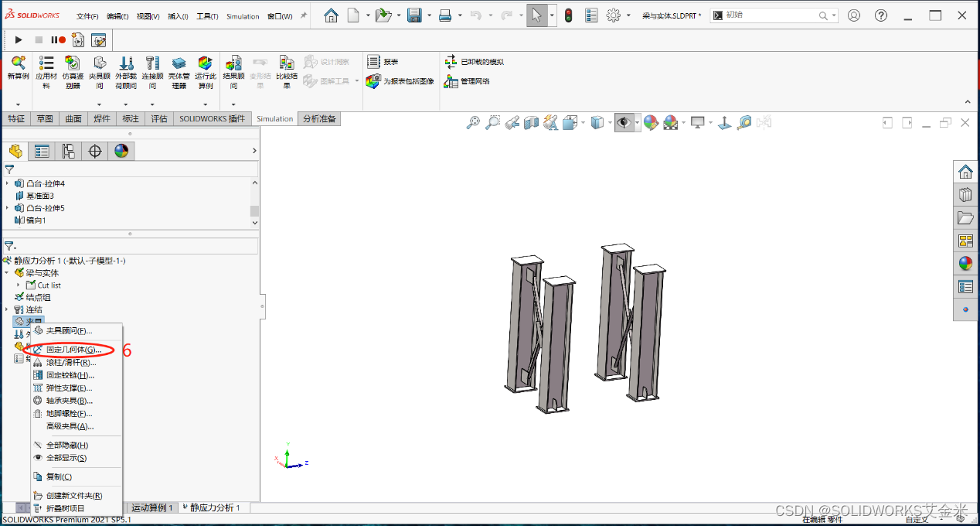Open the 文件(F) File menu

(88, 16)
